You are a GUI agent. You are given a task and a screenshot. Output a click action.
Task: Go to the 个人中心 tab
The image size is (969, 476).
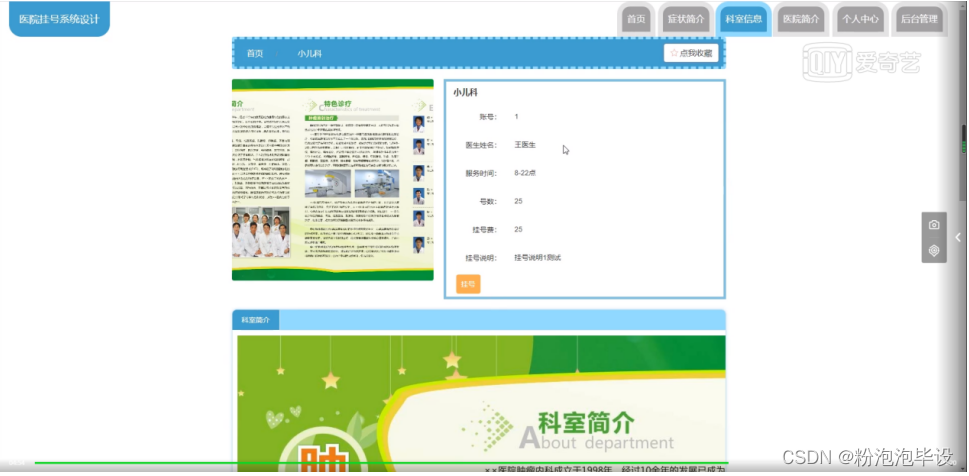860,19
